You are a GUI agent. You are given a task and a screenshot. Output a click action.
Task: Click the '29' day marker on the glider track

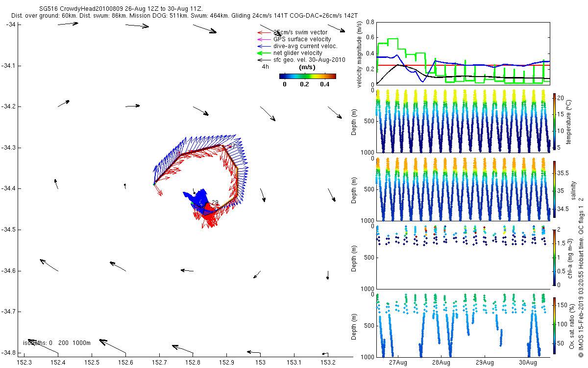(x=215, y=202)
